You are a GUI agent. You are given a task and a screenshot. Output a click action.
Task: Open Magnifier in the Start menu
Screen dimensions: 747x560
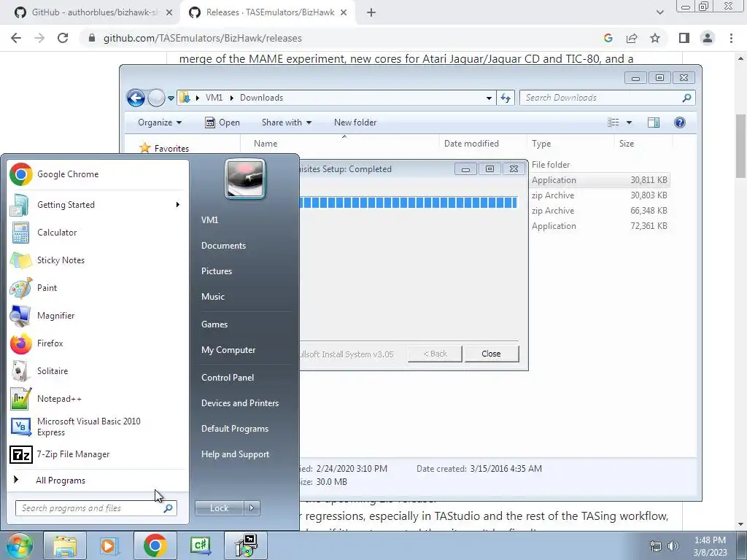96,315
